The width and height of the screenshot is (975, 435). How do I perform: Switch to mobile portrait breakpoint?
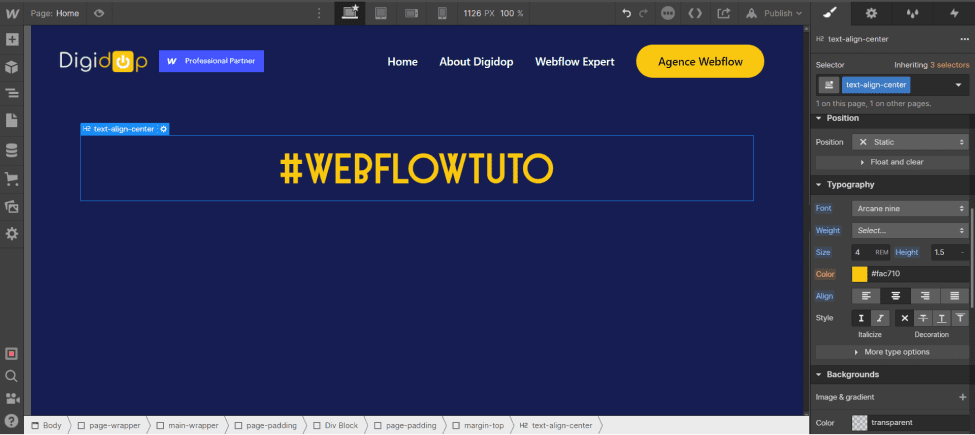tap(442, 12)
